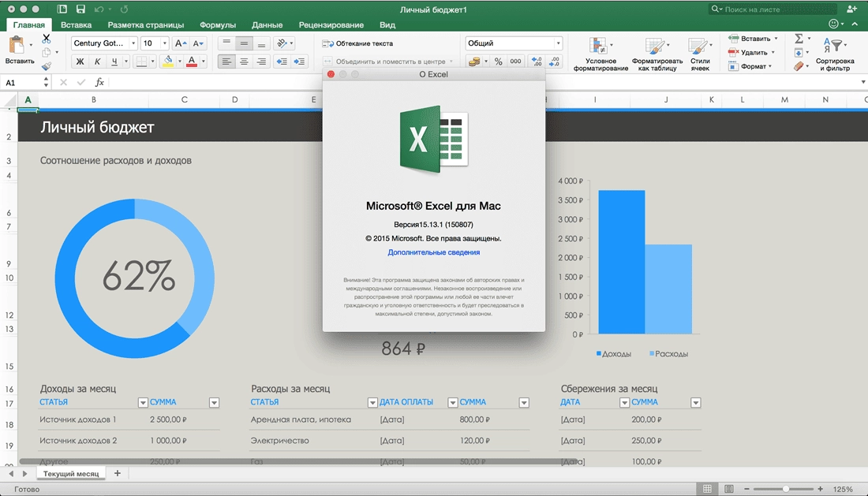Click the Fill down-arrow icon
The width and height of the screenshot is (868, 496).
pos(799,53)
